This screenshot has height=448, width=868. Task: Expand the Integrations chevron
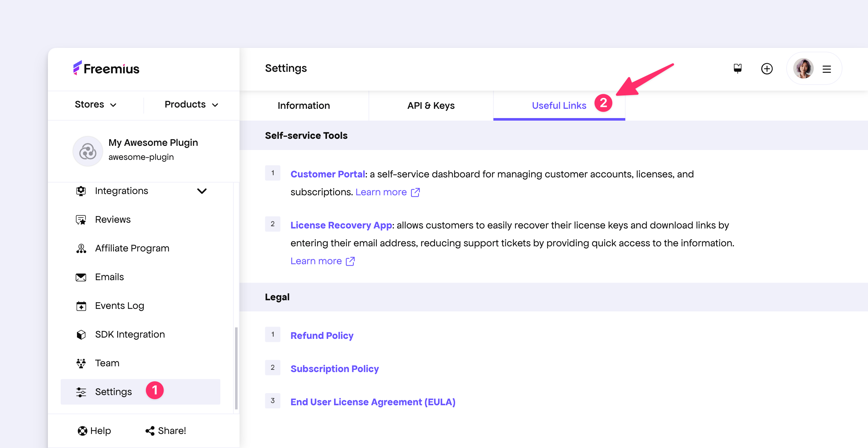[x=202, y=191]
